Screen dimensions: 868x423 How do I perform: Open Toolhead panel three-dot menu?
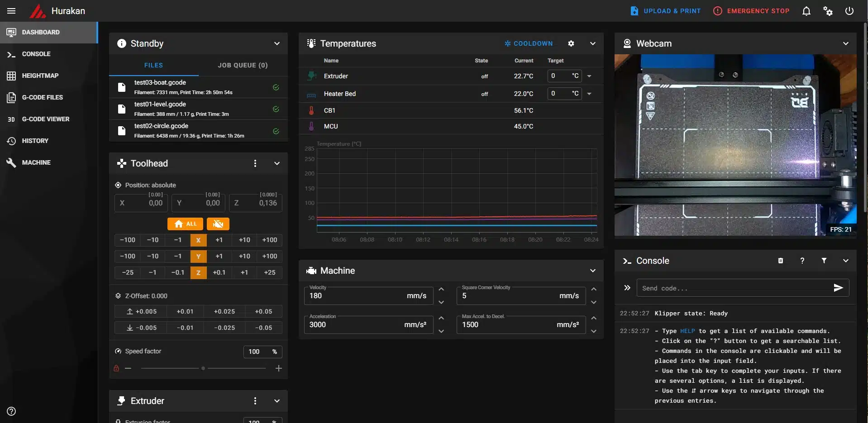pyautogui.click(x=255, y=163)
